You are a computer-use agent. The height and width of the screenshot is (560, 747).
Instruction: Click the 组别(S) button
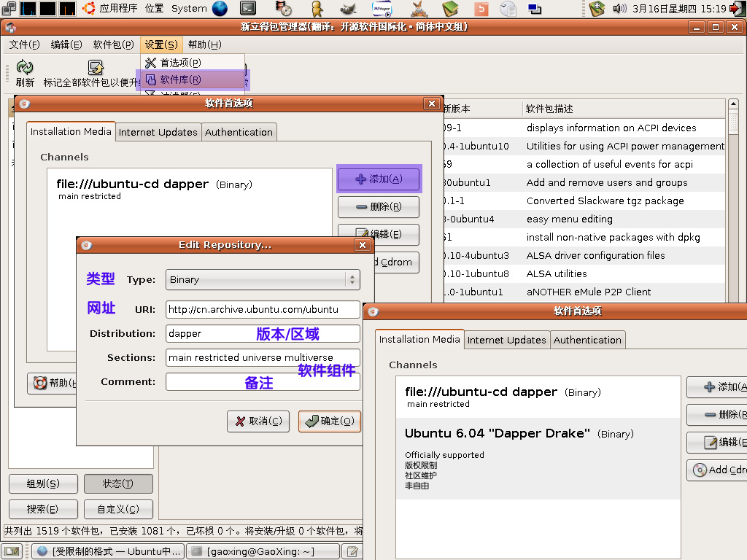[43, 484]
